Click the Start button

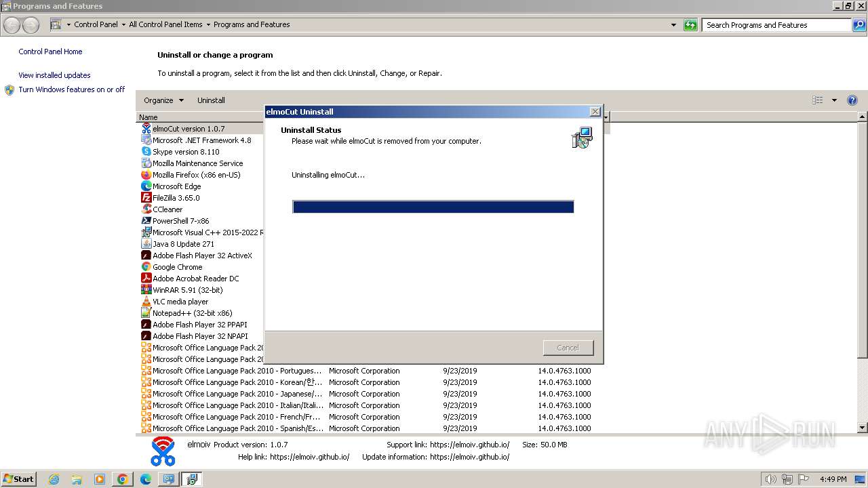[x=19, y=479]
